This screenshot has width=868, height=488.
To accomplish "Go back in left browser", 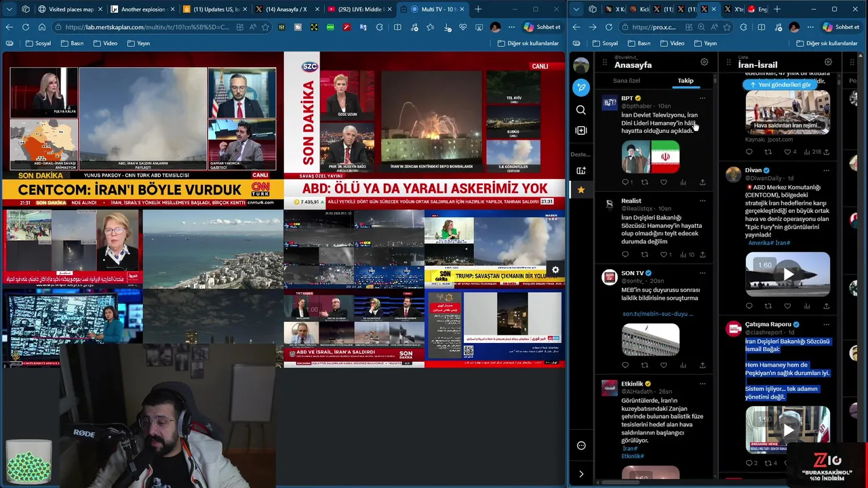I will coord(9,27).
